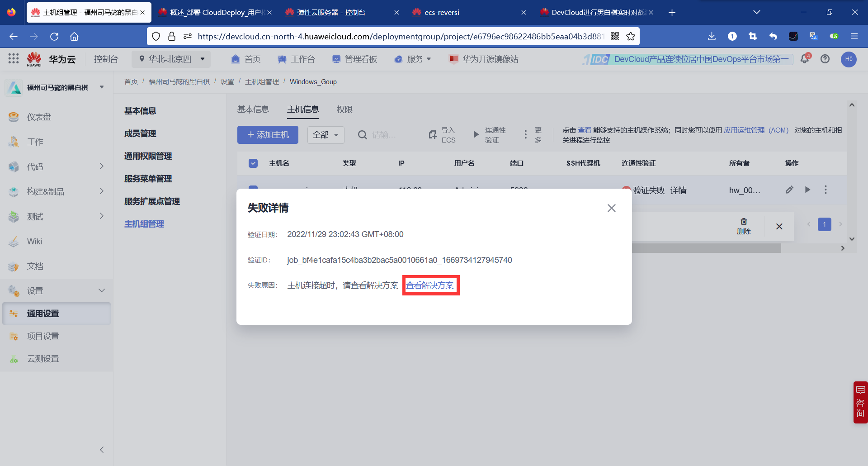Uncheck the host row checkbox
Screen dimensions: 868x466
click(x=253, y=190)
